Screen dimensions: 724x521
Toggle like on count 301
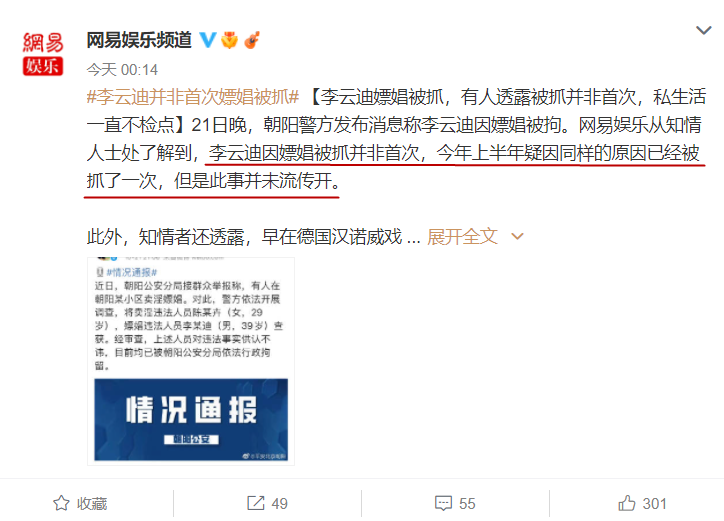click(655, 503)
